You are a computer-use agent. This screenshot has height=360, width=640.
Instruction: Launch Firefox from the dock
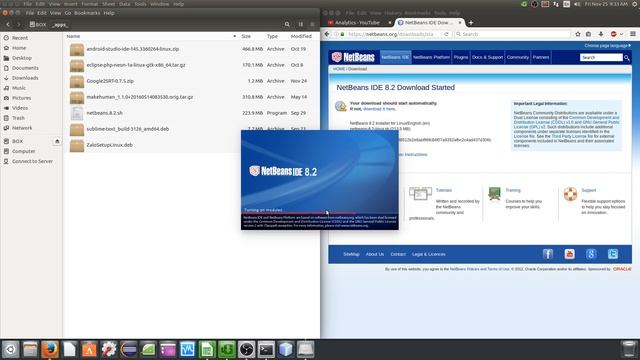click(50, 349)
